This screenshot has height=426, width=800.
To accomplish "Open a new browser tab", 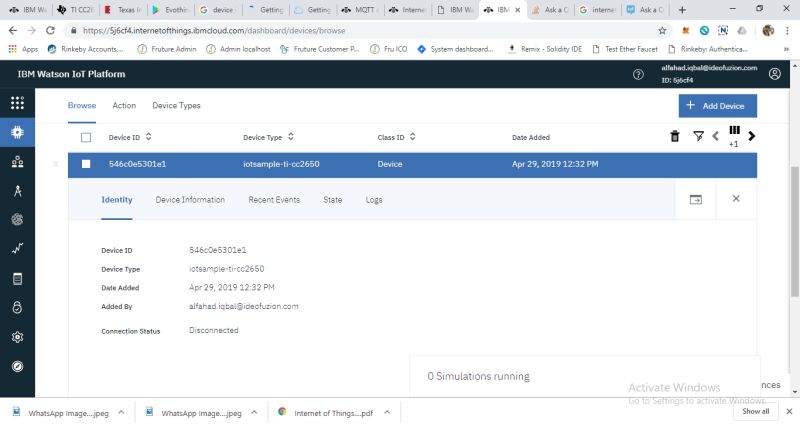I will (x=682, y=10).
